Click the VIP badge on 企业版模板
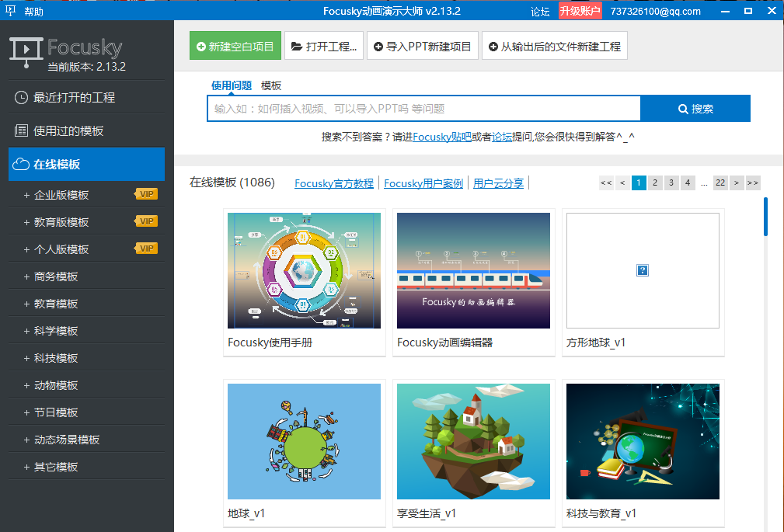 146,194
